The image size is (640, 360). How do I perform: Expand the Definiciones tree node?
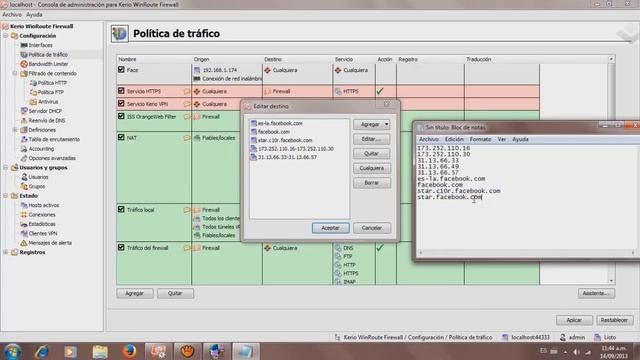tap(15, 130)
